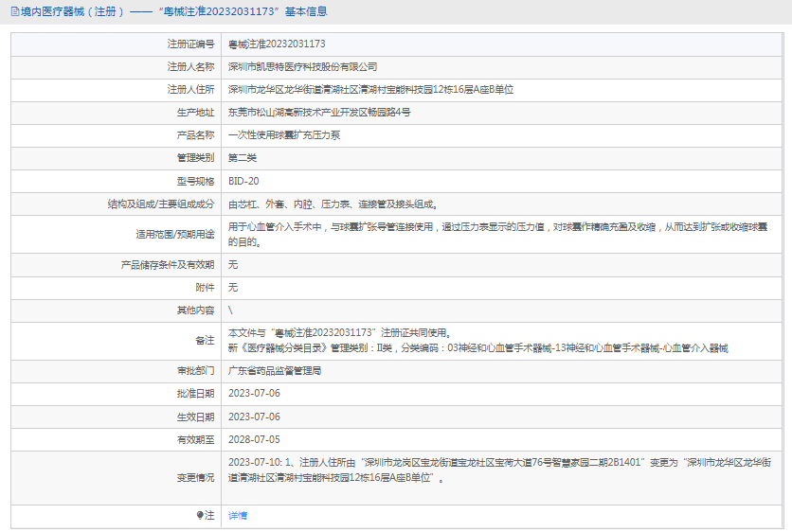The image size is (792, 532).
Task: Click the page title 境内医疗器械（注册）基本信息
Action: click(x=174, y=11)
